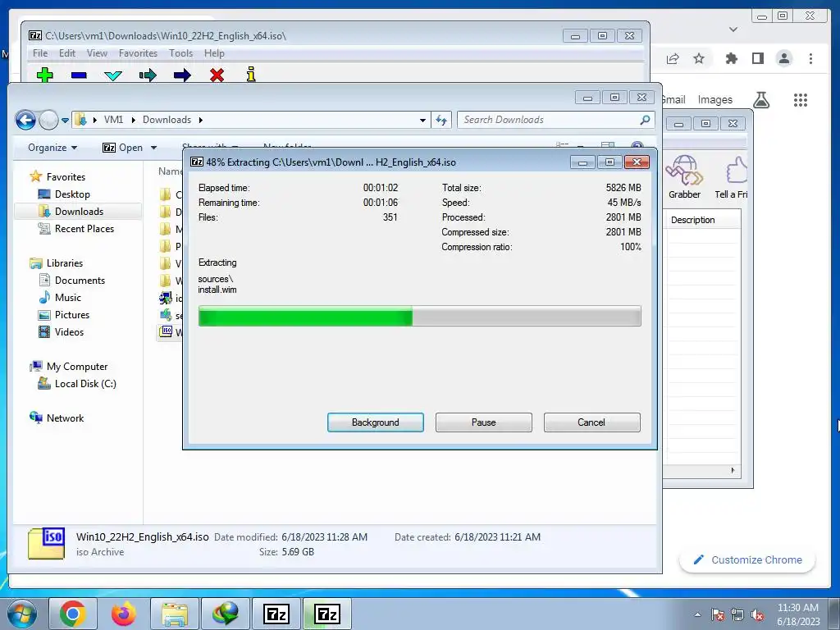Open Chrome from the taskbar
This screenshot has height=630, width=840.
73,614
